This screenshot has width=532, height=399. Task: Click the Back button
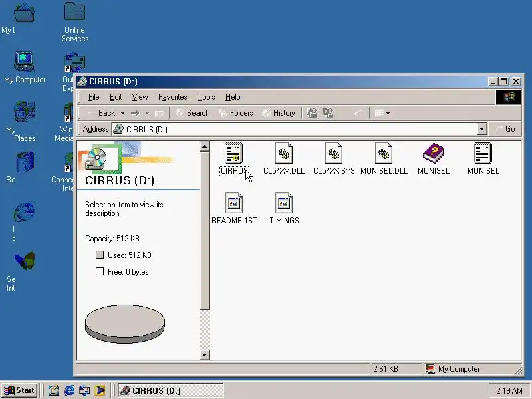102,113
